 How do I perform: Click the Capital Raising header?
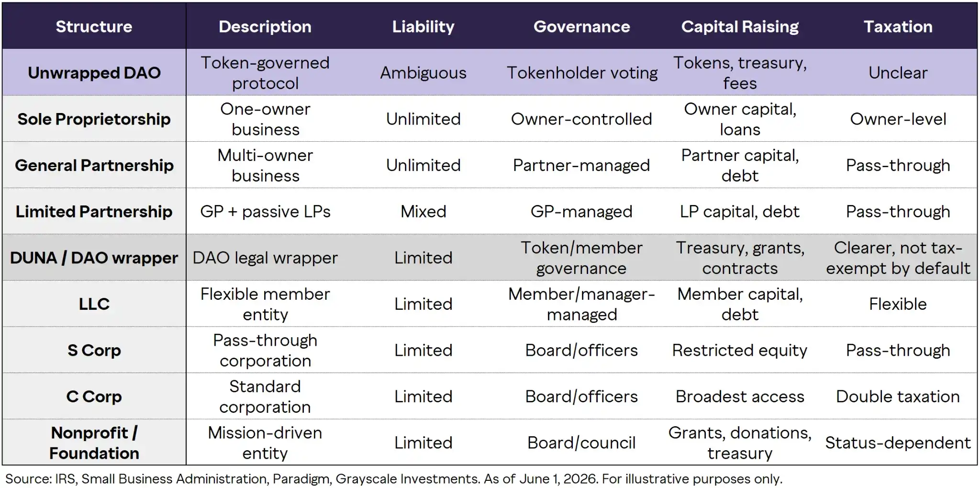coord(740,26)
